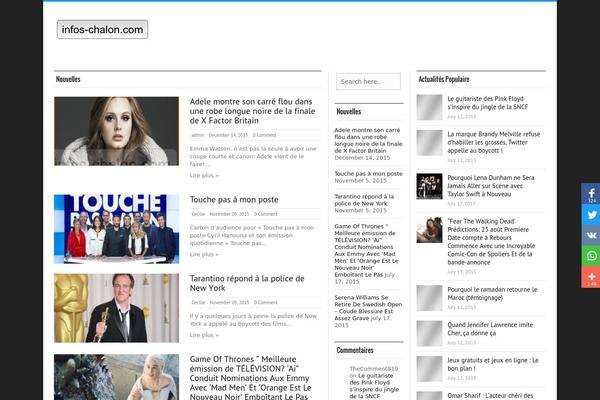Click the VK share icon

(591, 235)
